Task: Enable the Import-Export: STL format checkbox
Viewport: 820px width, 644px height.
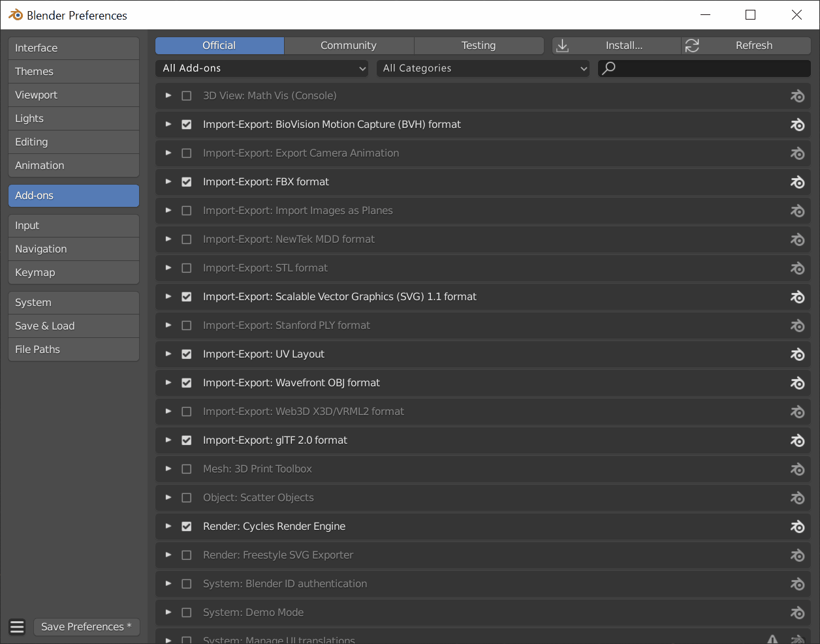Action: click(187, 268)
